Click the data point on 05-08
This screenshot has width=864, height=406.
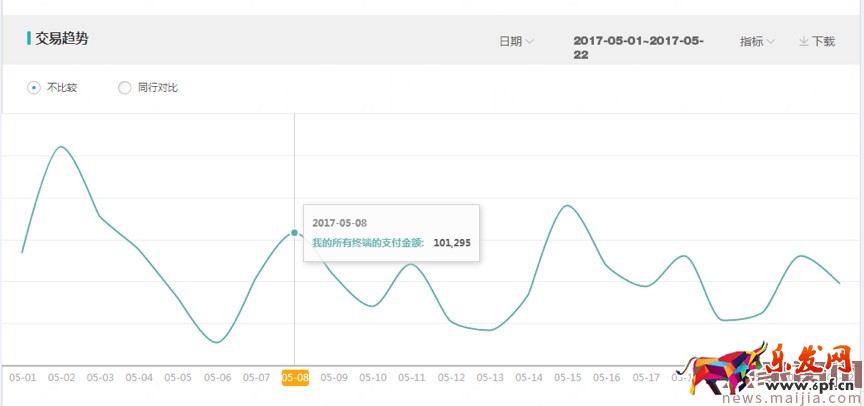point(294,232)
